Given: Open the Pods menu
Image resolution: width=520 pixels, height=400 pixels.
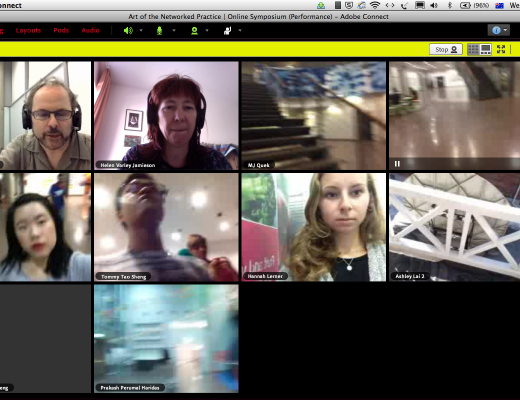Looking at the screenshot, I should (x=61, y=30).
